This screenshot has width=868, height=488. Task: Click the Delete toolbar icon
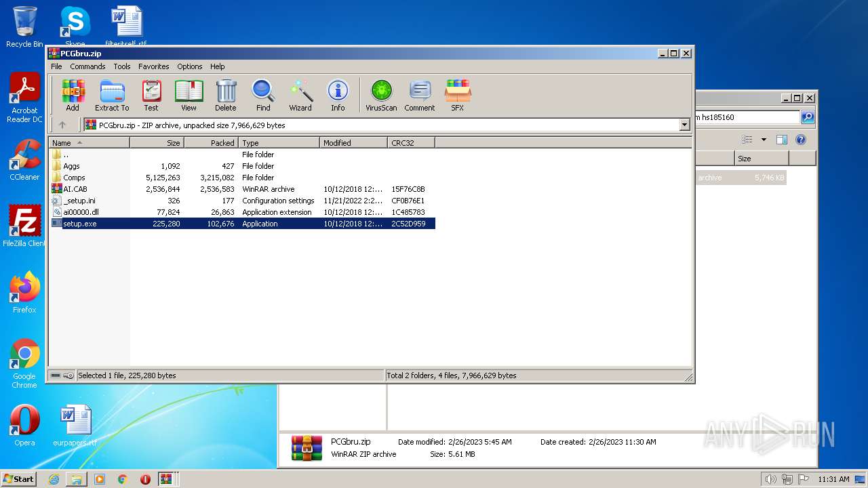226,96
